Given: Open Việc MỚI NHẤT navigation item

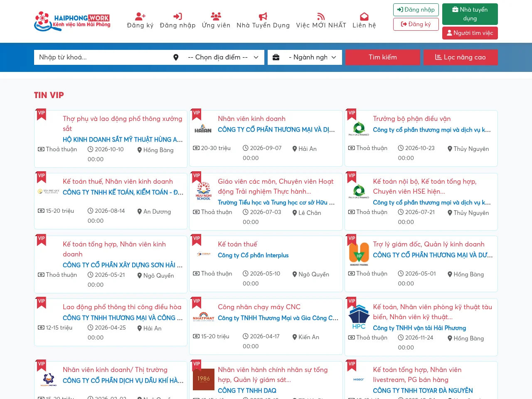Looking at the screenshot, I should [321, 20].
